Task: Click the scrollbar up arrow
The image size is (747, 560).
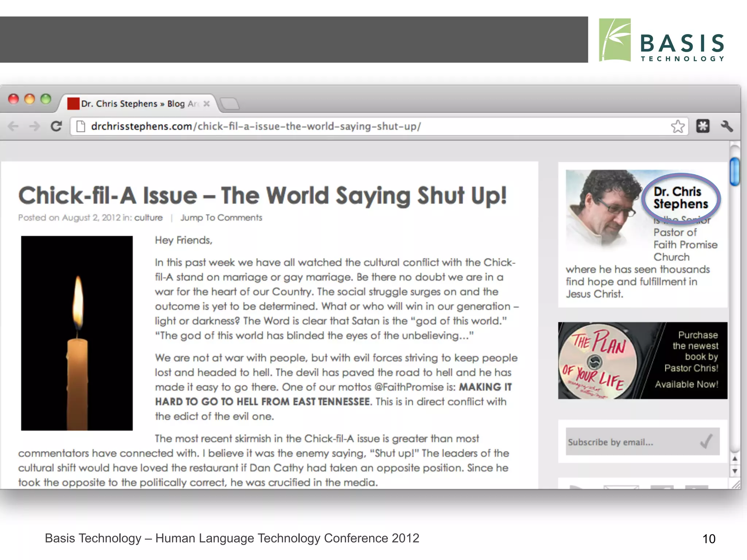Action: pyautogui.click(x=735, y=459)
